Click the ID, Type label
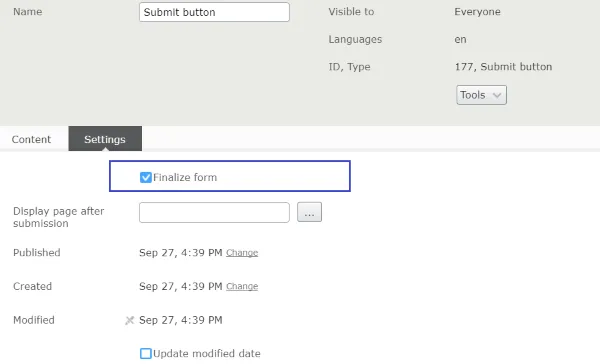The image size is (600, 364). tap(349, 67)
